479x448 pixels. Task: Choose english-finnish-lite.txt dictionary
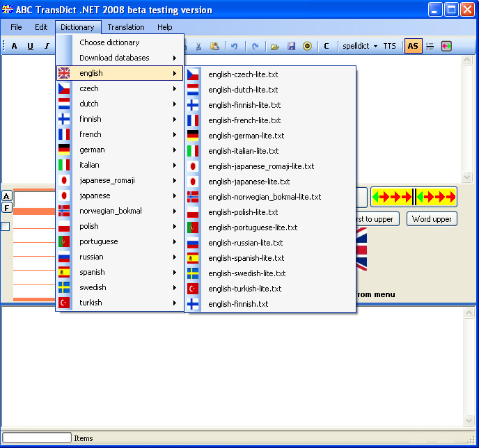coord(270,105)
